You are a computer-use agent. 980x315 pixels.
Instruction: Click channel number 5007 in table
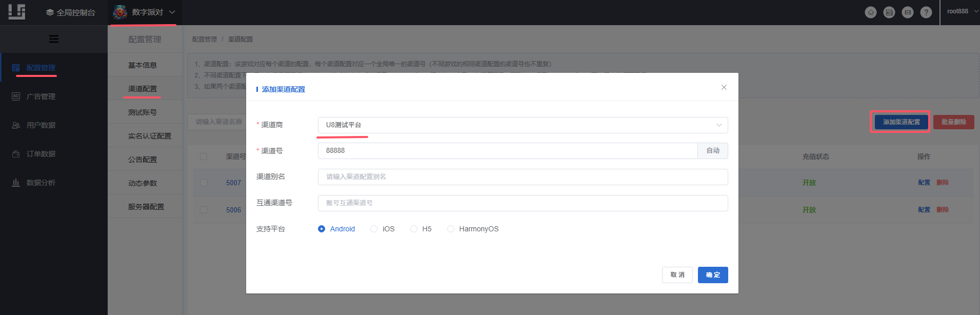(233, 183)
